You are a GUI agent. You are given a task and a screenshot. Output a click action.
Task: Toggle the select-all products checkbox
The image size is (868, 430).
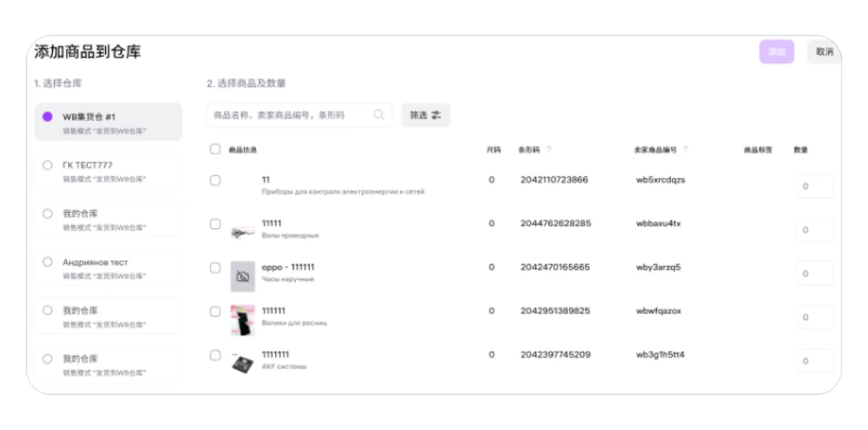pos(215,149)
